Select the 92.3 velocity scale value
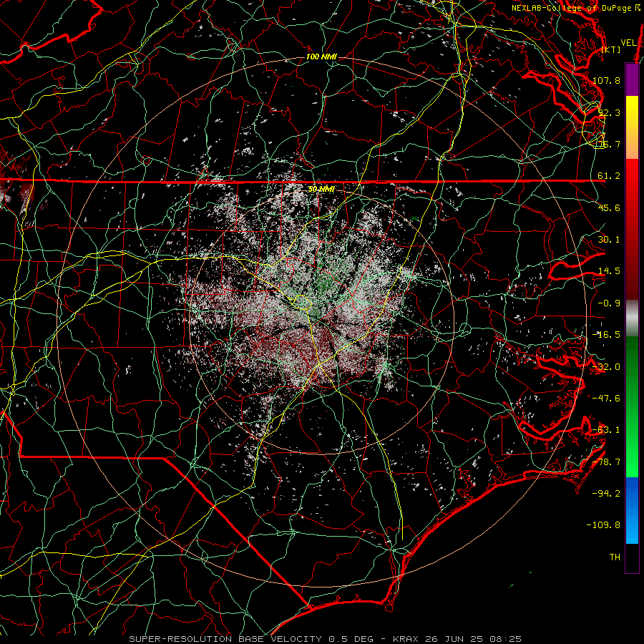 point(609,112)
